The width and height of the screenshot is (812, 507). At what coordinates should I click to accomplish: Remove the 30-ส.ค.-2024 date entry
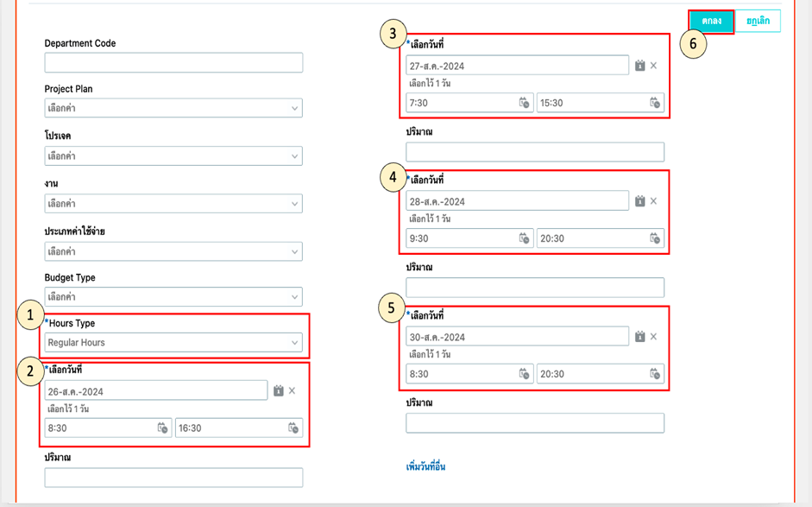coord(654,337)
